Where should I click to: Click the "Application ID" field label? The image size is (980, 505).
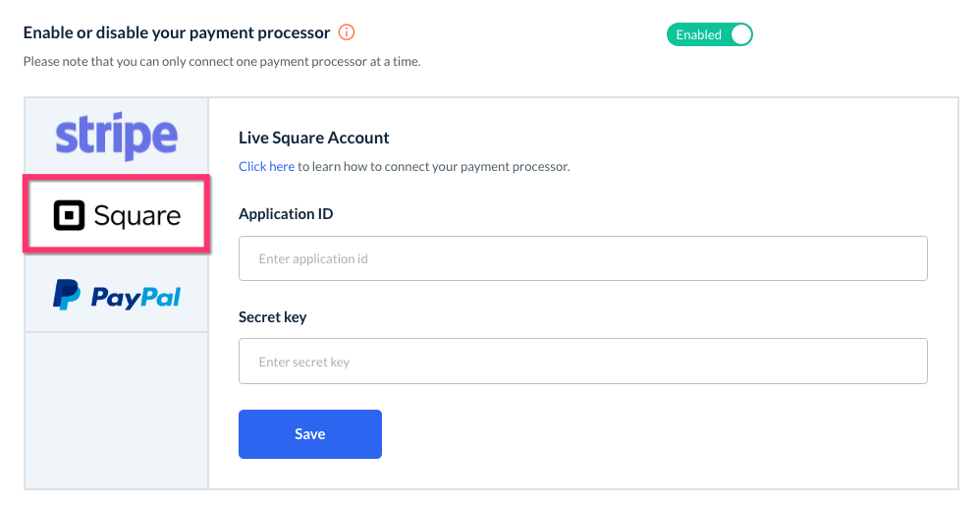286,213
